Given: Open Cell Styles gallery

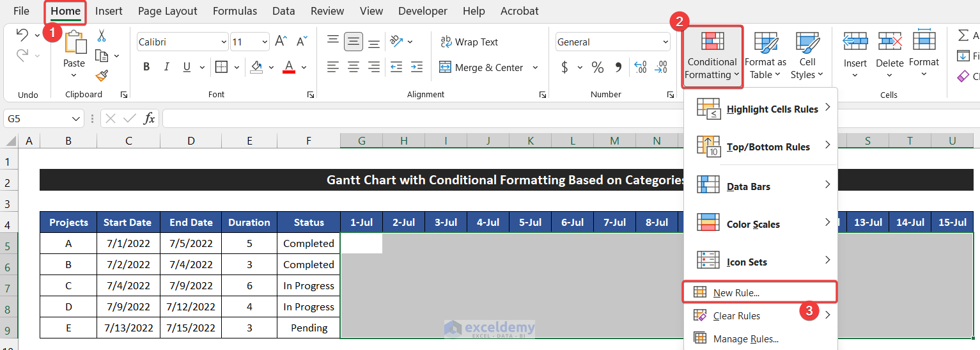Looking at the screenshot, I should 807,56.
